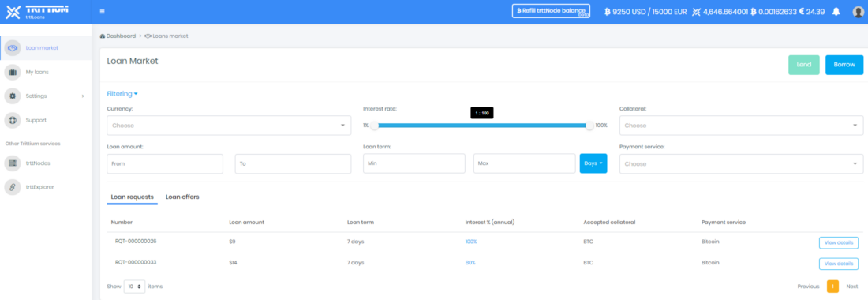Focus the Loan term Min field
This screenshot has width=868, height=300.
[414, 164]
